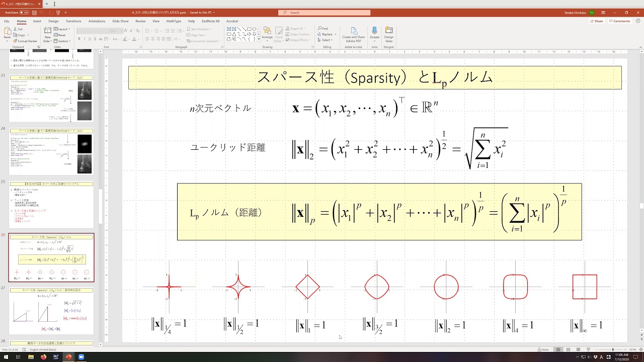Select slide 25 thumbnail
Viewport: 644px width, 362px height.
point(51,205)
